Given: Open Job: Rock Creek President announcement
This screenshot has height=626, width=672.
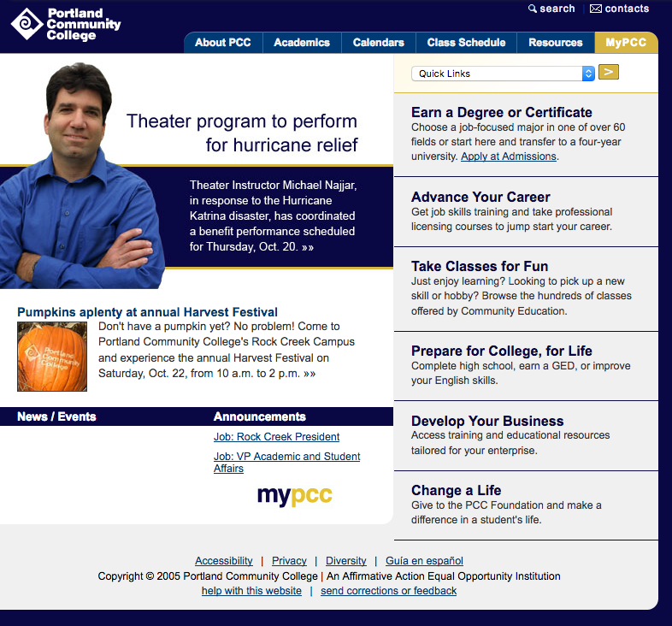Looking at the screenshot, I should [276, 437].
